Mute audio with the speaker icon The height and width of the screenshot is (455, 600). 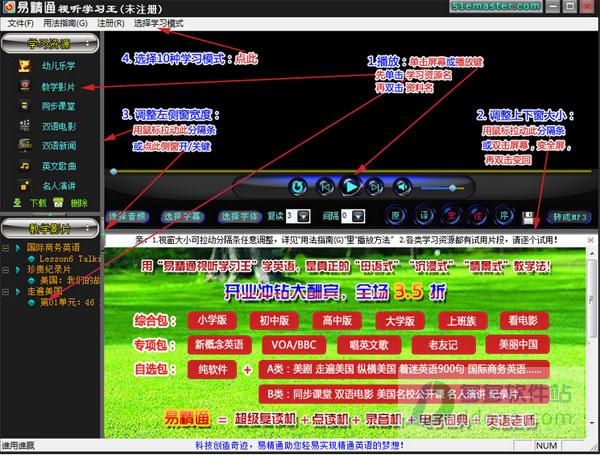tap(401, 187)
